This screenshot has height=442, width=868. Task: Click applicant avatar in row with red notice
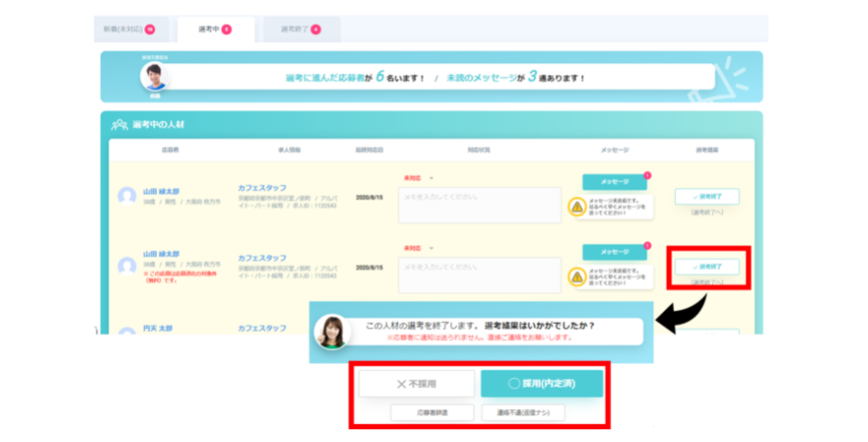click(x=127, y=266)
